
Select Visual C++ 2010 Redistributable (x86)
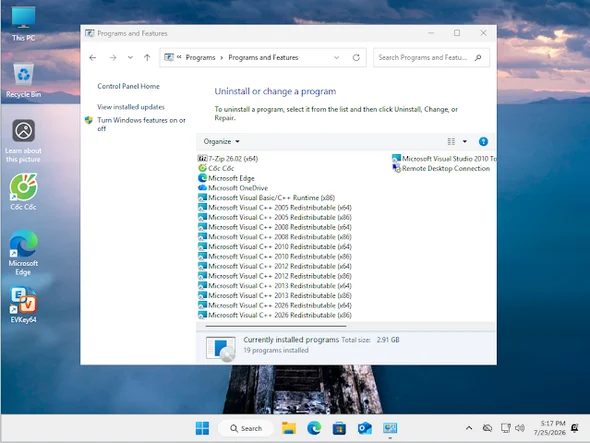tap(275, 256)
